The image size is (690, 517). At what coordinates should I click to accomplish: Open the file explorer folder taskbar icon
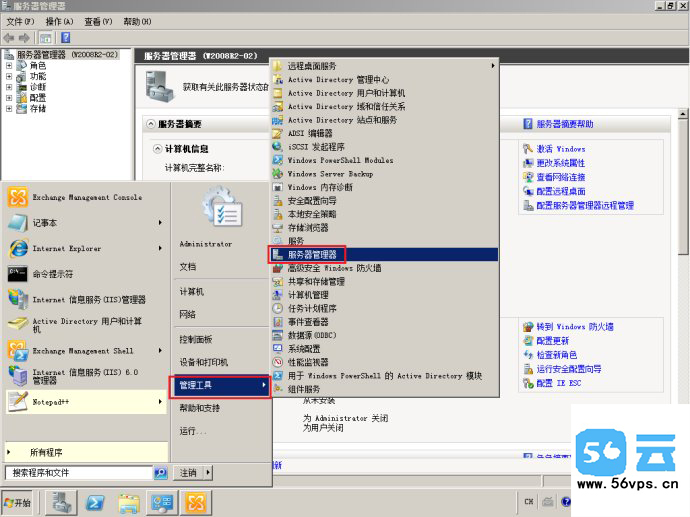pos(129,501)
